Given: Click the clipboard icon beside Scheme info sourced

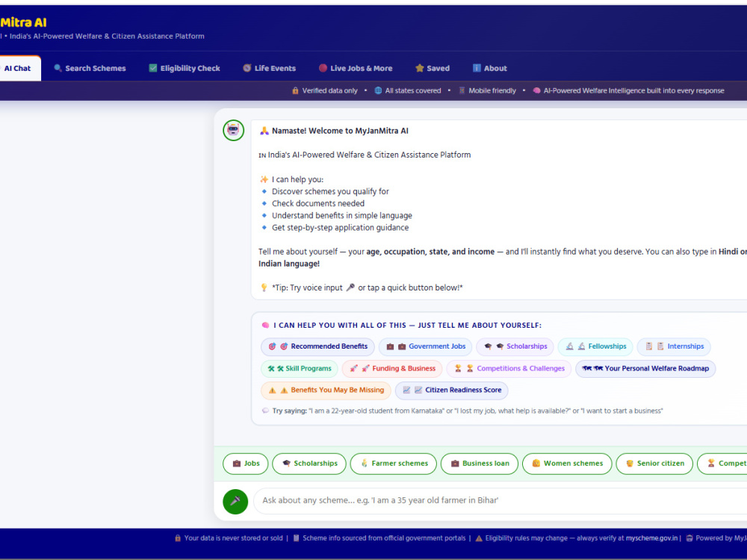Looking at the screenshot, I should click(297, 538).
